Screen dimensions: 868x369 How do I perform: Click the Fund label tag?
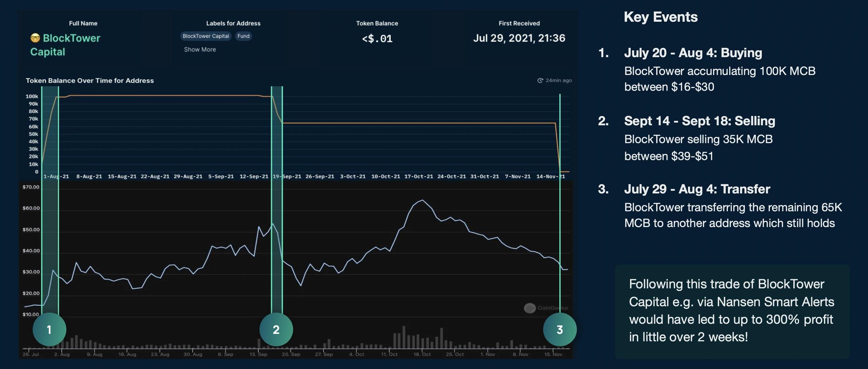[x=243, y=36]
